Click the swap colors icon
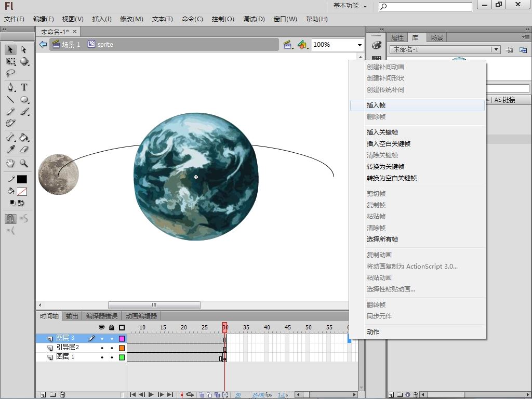Viewport: 532px width, 399px height. 21,203
